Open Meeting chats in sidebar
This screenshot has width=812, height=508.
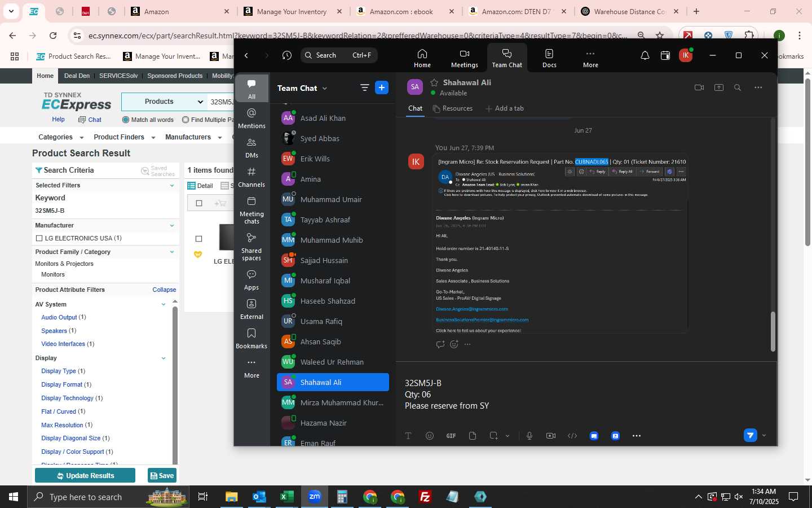251,211
